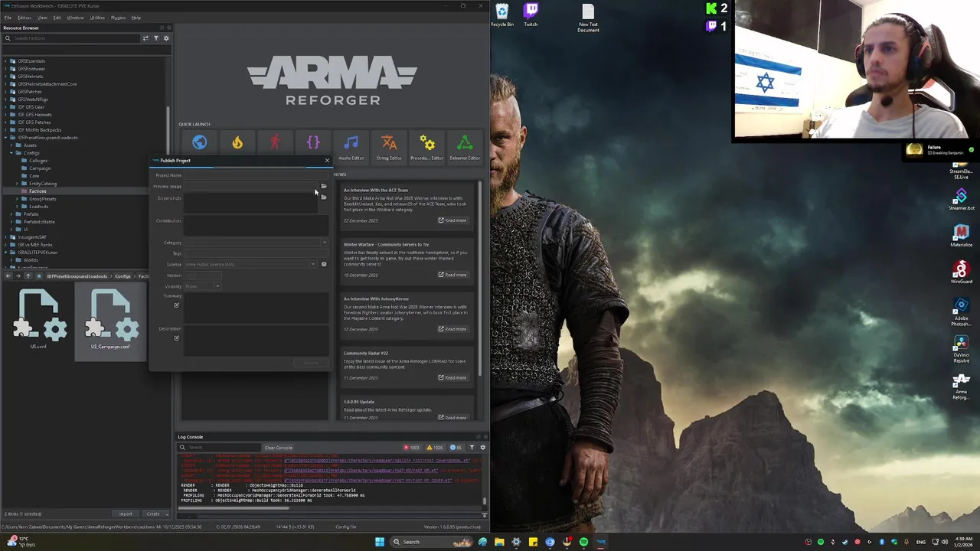980x551 pixels.
Task: Expand the EntityCatalog folder
Action: [x=17, y=184]
